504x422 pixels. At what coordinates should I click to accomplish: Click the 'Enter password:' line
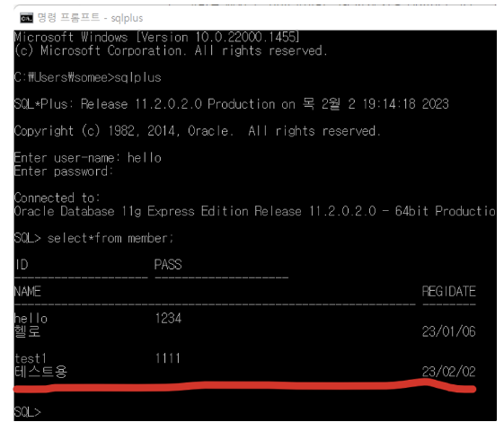click(64, 171)
